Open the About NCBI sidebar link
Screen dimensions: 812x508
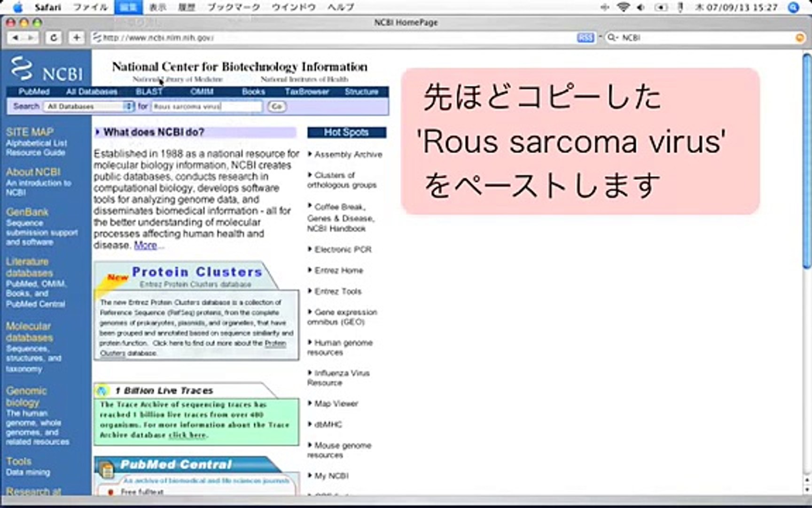point(33,172)
